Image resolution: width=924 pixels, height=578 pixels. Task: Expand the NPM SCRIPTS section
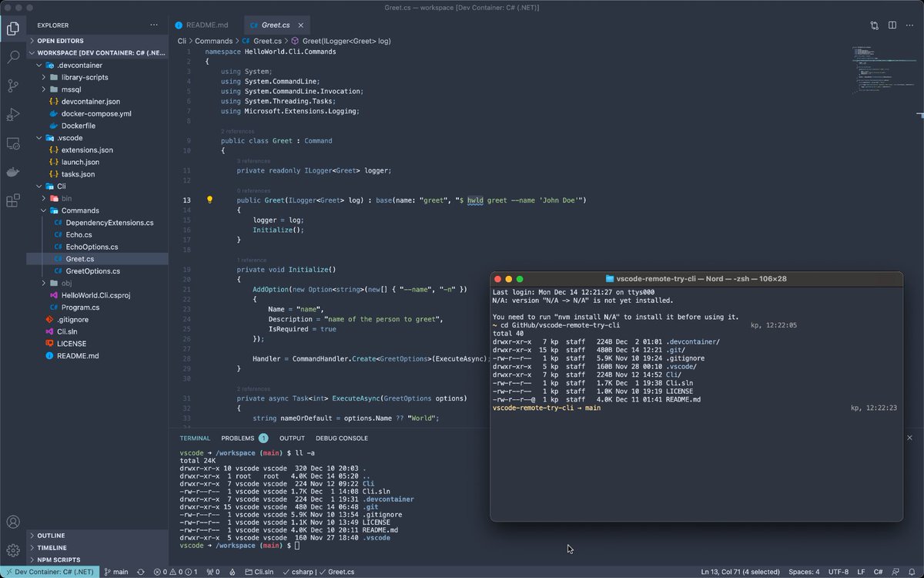(97, 560)
